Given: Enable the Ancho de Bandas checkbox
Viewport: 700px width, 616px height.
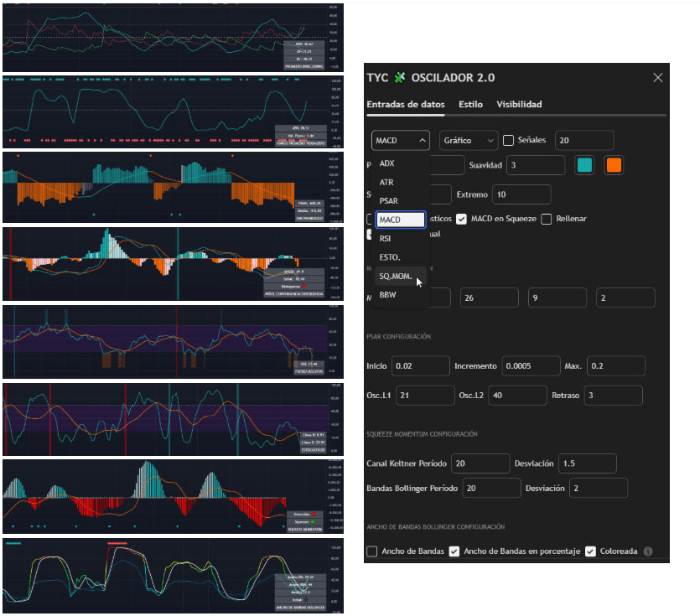Looking at the screenshot, I should tap(372, 551).
